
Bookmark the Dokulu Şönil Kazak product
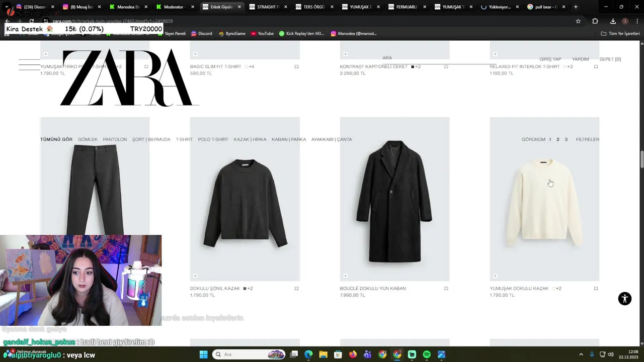pos(296,289)
